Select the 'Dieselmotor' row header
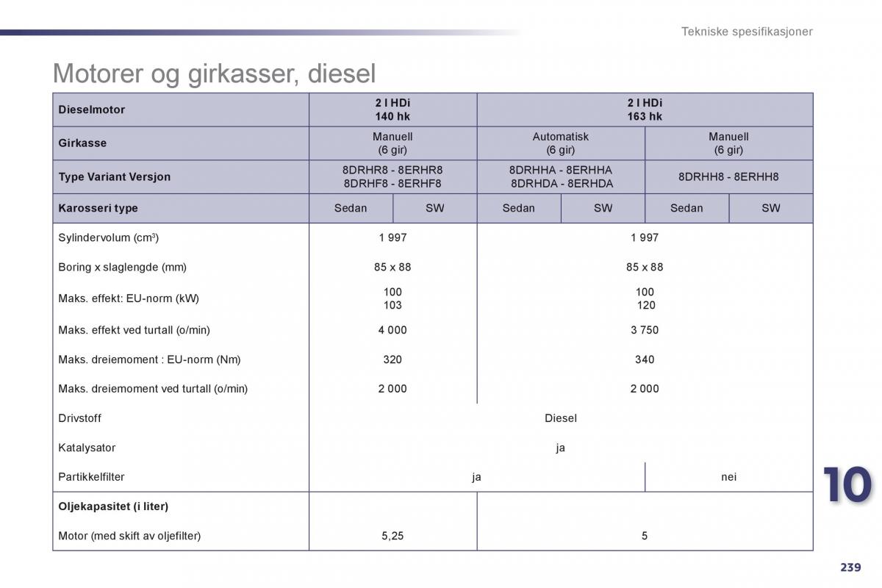 pos(92,110)
